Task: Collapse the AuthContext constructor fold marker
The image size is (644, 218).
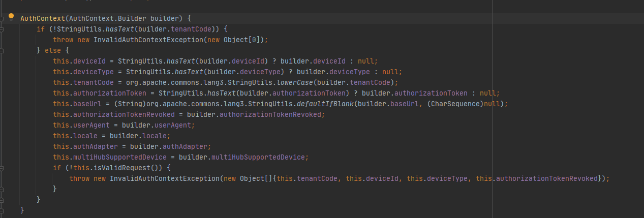Action: (2, 18)
